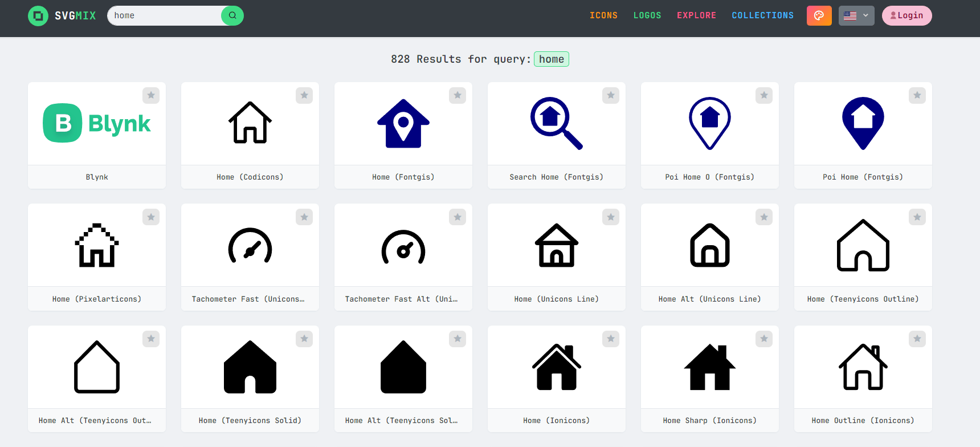Viewport: 980px width, 447px height.
Task: Select the Home (Codicons) house icon
Action: 250,123
